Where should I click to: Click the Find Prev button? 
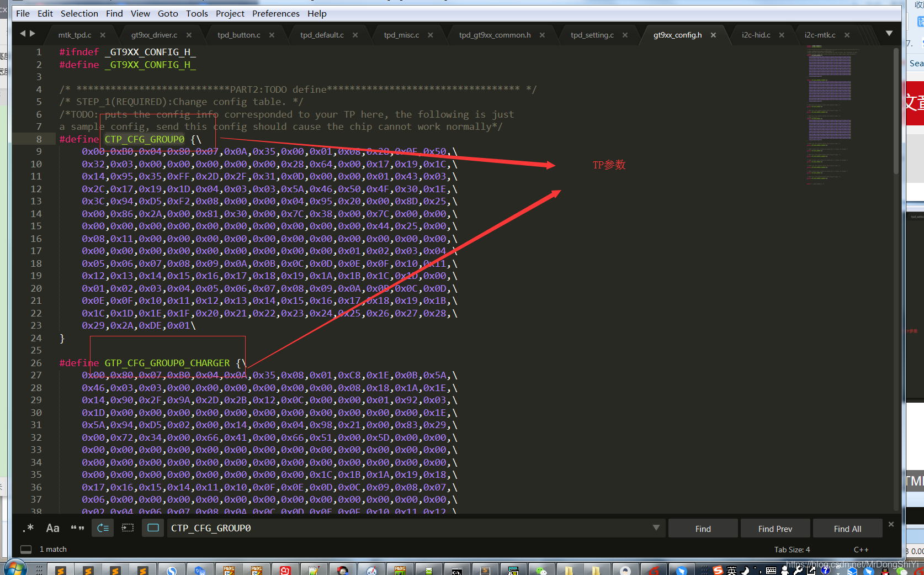click(x=775, y=529)
